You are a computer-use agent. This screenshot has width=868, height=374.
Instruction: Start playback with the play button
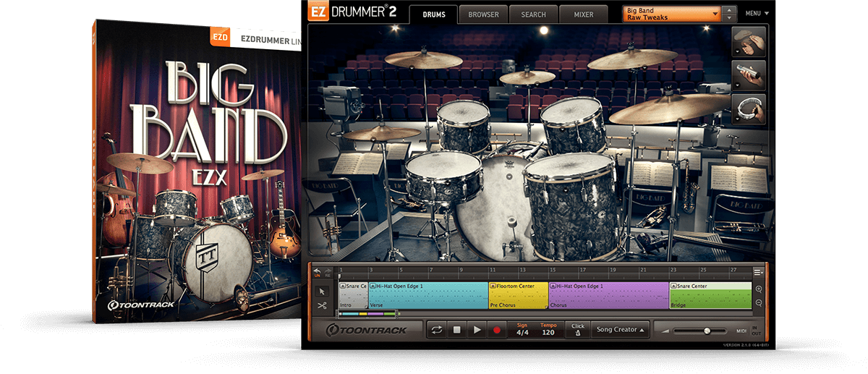477,329
